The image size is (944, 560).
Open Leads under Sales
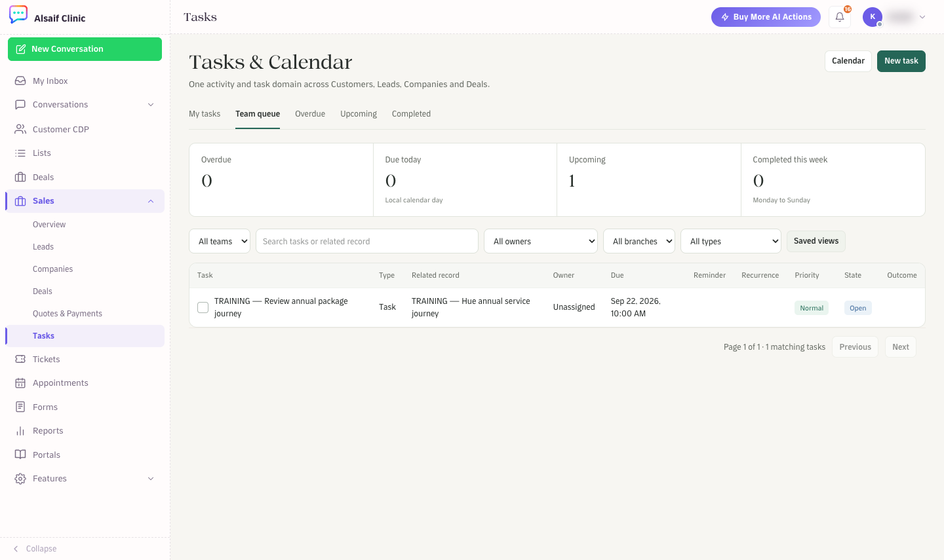pyautogui.click(x=43, y=247)
